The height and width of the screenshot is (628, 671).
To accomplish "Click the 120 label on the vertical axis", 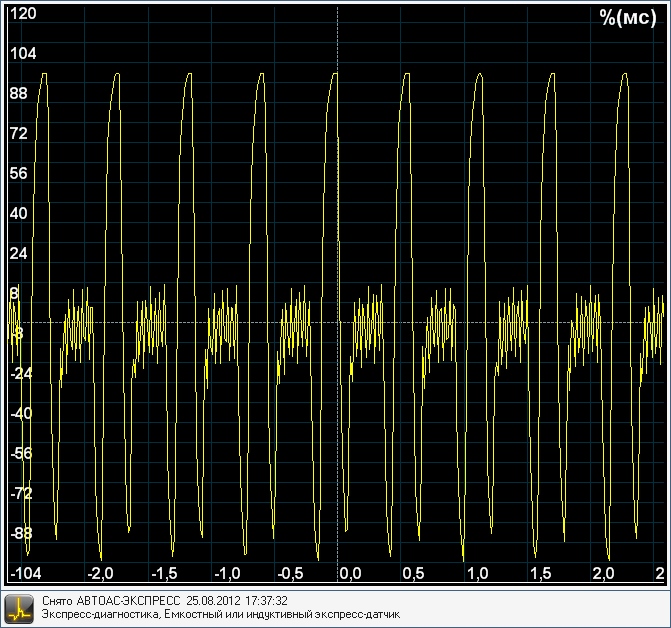I will [23, 14].
